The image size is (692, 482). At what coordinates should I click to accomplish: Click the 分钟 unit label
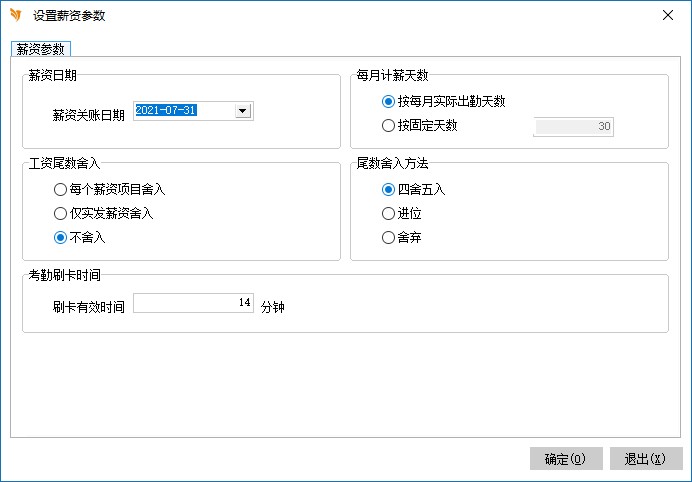273,307
